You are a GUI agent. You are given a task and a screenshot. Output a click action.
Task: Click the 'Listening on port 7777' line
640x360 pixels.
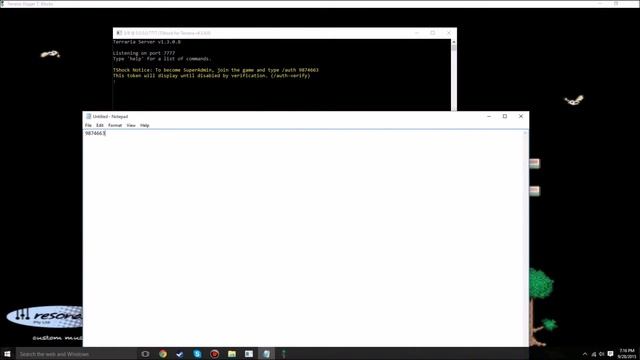pos(144,53)
